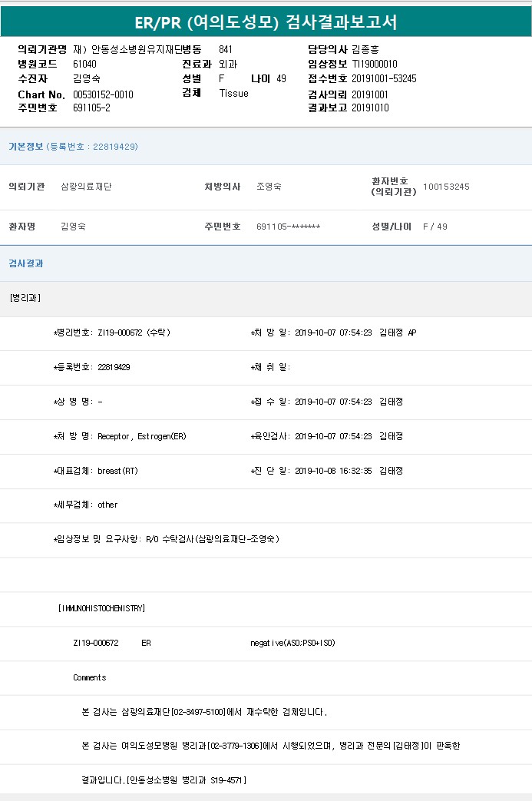Screen dimensions: 532x801
Task: Select pathology number 'ZI19-000672 (수탁)'
Action: (134, 333)
